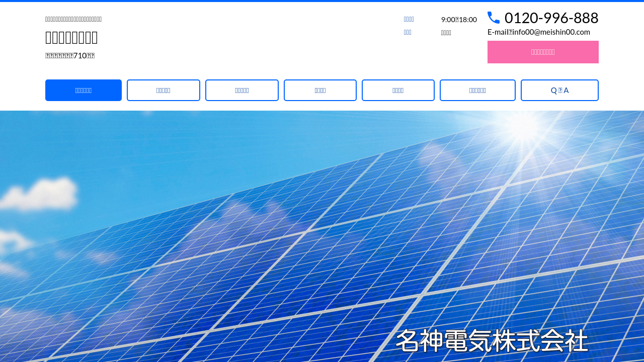Screen dimensions: 644x362
Task: Open the sixth navigation menu item
Action: [x=477, y=90]
